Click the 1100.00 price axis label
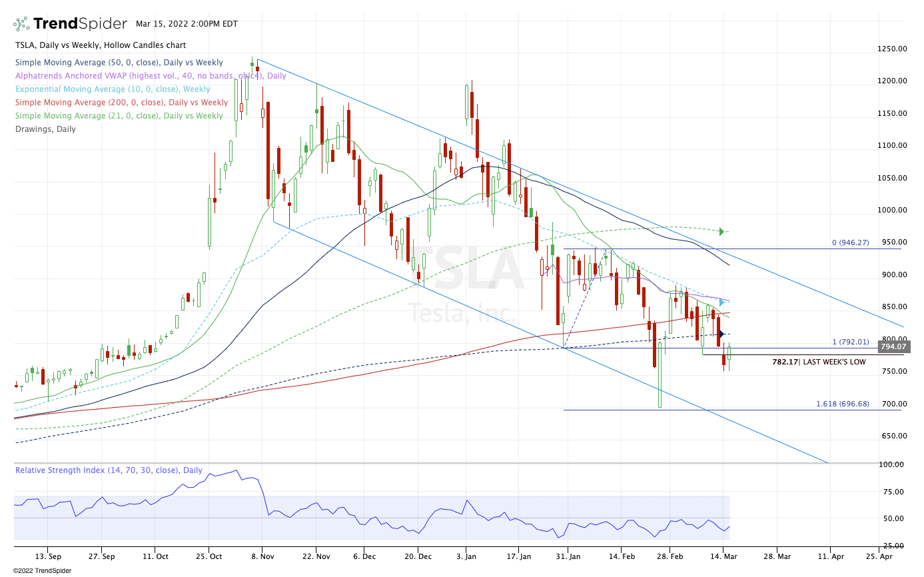This screenshot has width=924, height=577. click(x=892, y=146)
